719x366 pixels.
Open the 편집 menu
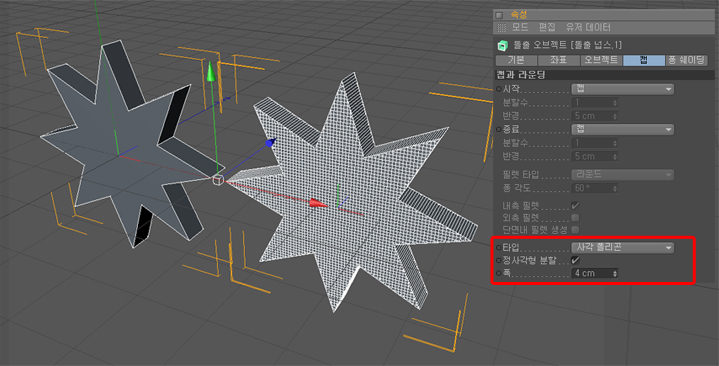point(547,28)
